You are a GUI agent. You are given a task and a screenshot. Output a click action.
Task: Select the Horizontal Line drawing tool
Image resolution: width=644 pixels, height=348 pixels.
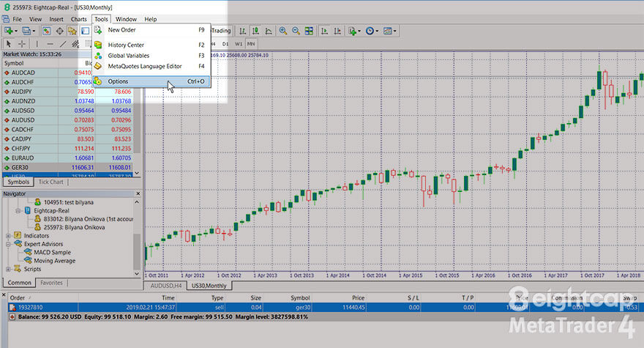(50, 44)
